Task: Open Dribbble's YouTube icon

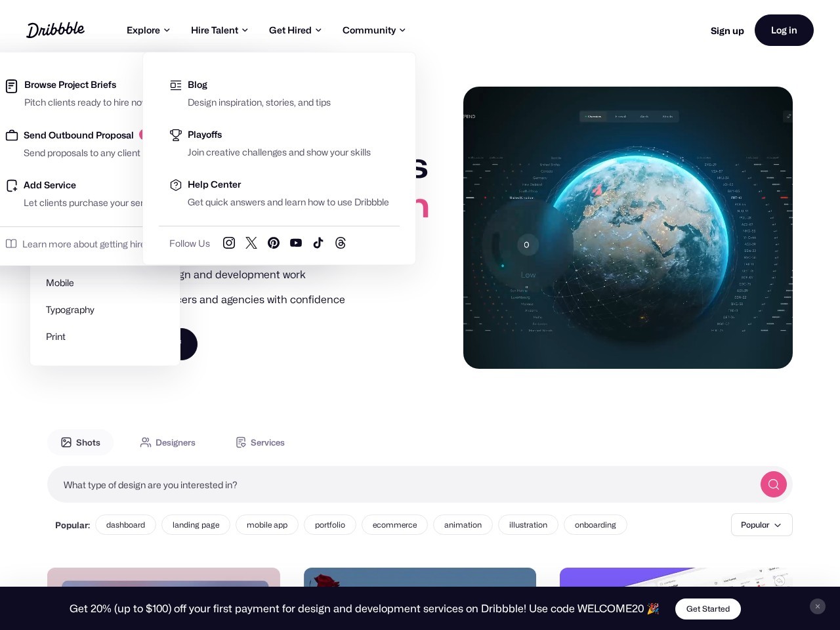Action: pos(296,243)
